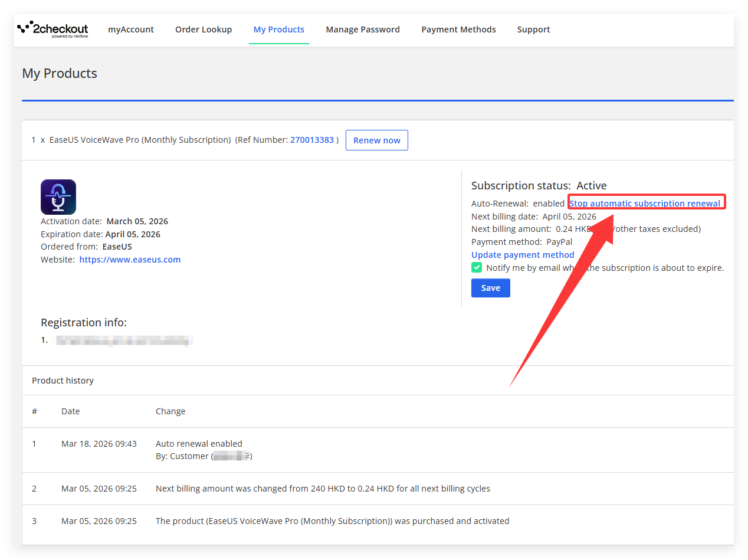The width and height of the screenshot is (748, 560).
Task: Open the Update payment method link
Action: point(523,255)
